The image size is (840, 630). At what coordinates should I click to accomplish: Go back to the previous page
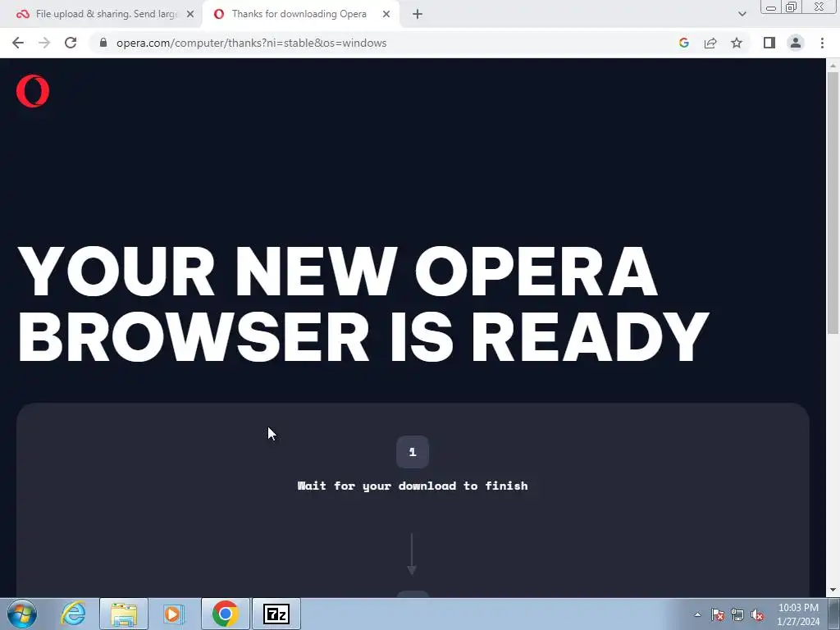click(18, 43)
